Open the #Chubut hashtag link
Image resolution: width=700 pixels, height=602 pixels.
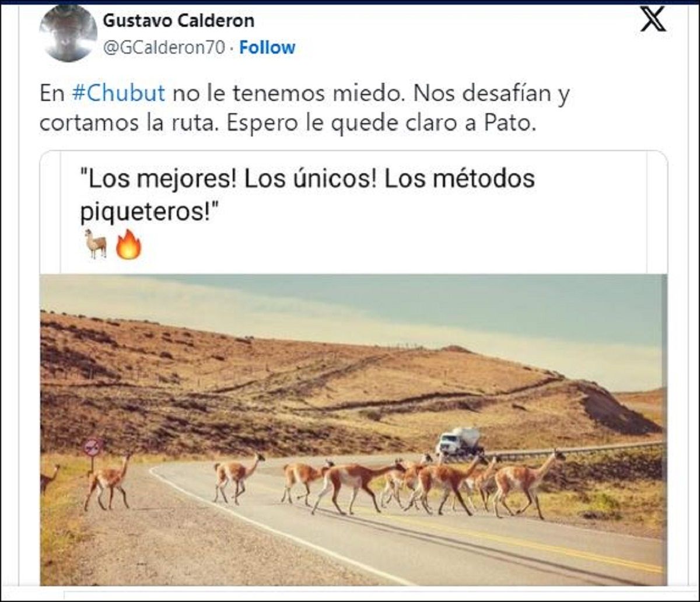(118, 94)
